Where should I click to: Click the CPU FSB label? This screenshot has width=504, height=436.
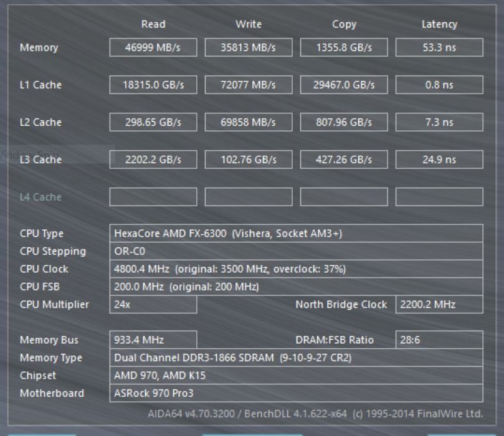(40, 287)
